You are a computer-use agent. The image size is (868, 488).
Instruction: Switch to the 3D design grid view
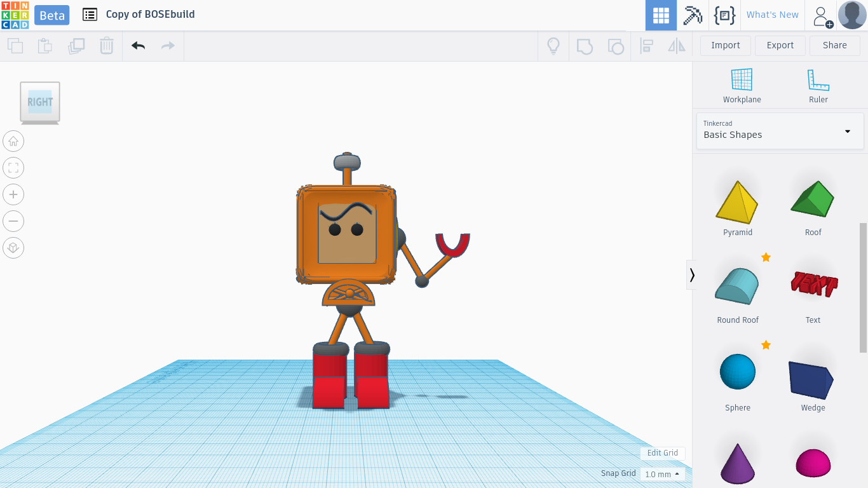point(661,15)
